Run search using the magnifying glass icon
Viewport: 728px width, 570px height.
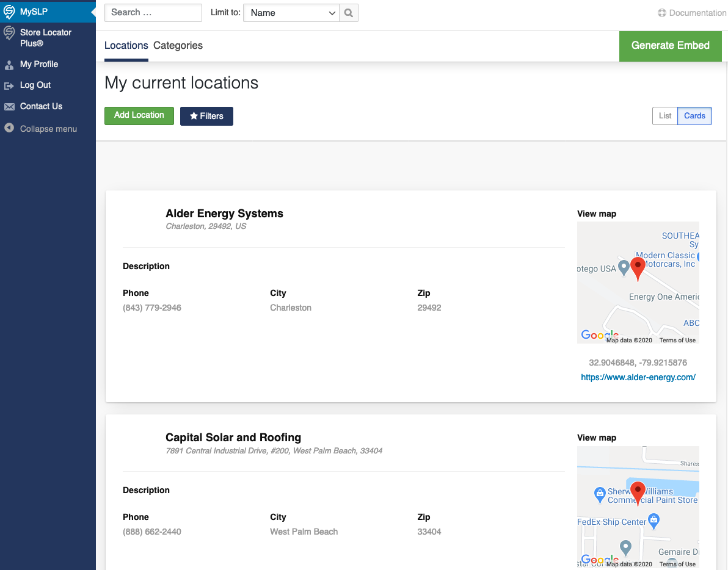pos(348,12)
